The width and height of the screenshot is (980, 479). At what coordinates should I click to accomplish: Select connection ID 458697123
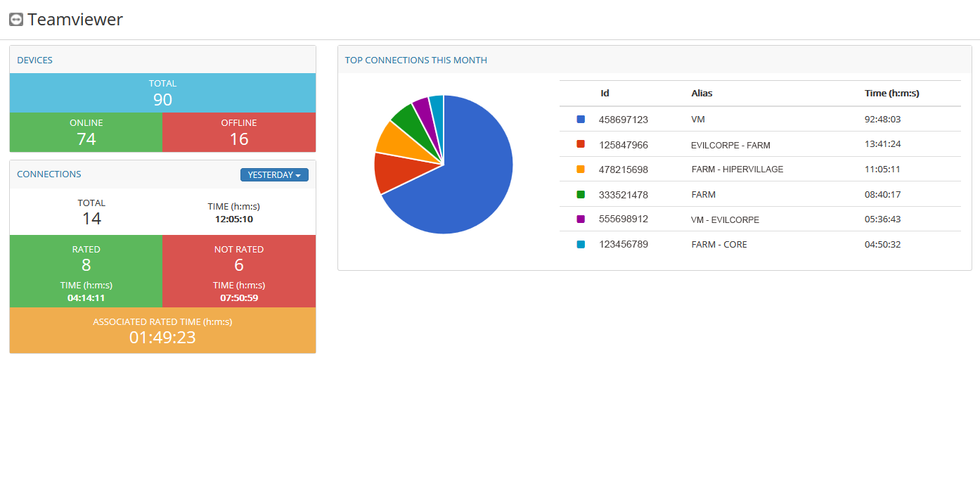pyautogui.click(x=624, y=120)
